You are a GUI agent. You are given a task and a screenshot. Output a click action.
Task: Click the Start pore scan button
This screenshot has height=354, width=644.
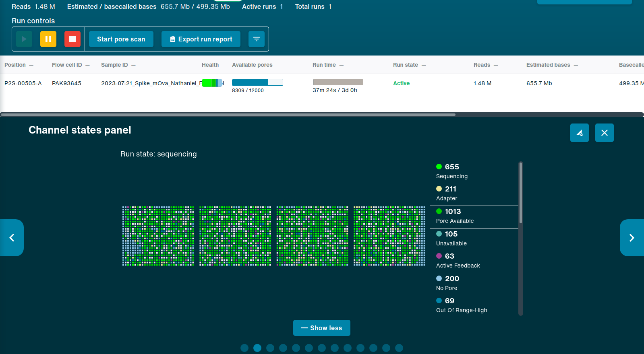[x=121, y=39]
